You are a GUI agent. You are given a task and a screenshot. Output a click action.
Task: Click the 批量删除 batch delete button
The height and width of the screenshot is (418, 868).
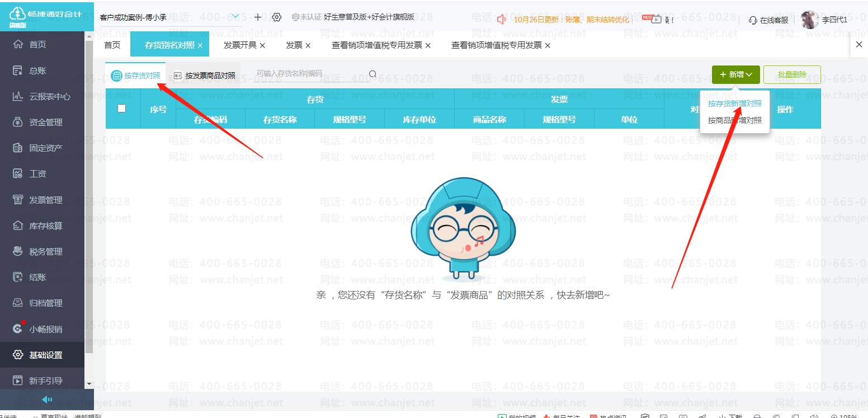pyautogui.click(x=791, y=74)
